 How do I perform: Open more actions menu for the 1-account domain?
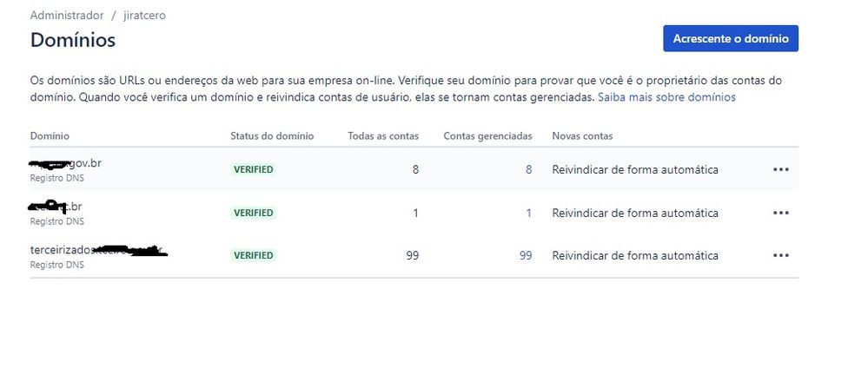coord(780,213)
